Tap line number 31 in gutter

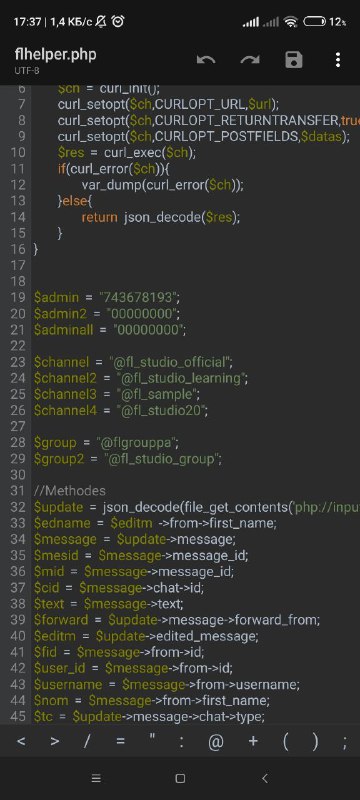(x=17, y=491)
